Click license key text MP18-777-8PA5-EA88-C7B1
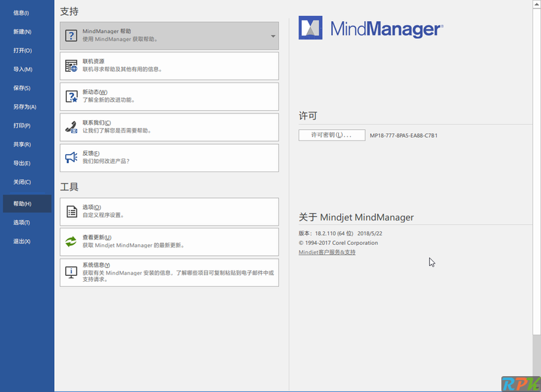Image resolution: width=541 pixels, height=392 pixels. 404,135
